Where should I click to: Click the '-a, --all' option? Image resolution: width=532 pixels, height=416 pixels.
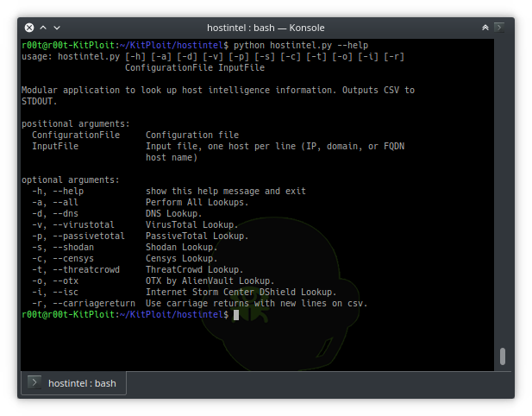click(x=55, y=202)
